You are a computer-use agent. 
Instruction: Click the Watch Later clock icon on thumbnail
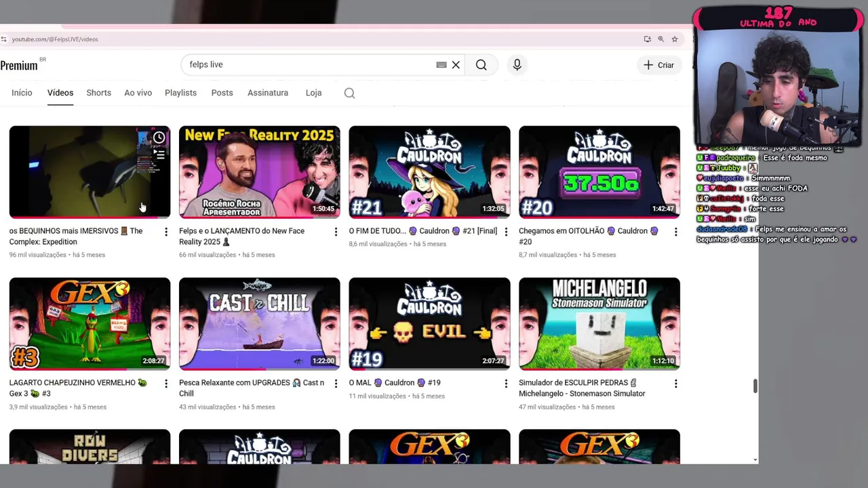coord(159,138)
